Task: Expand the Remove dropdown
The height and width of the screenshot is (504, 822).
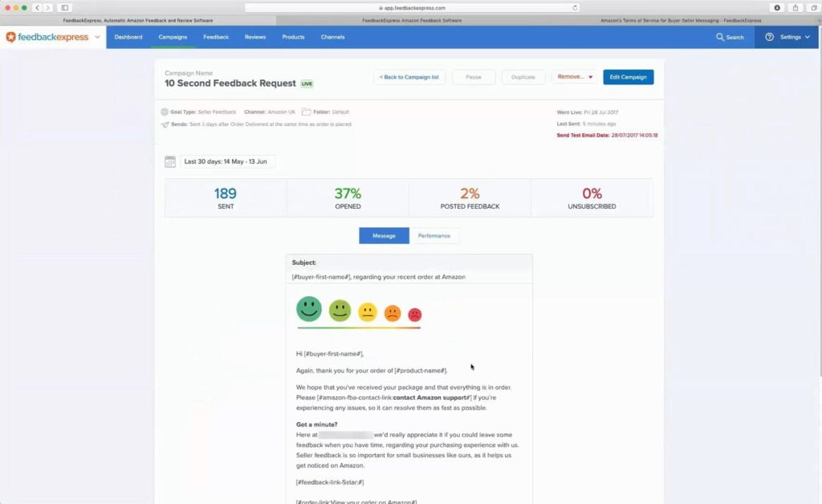Action: [x=575, y=77]
